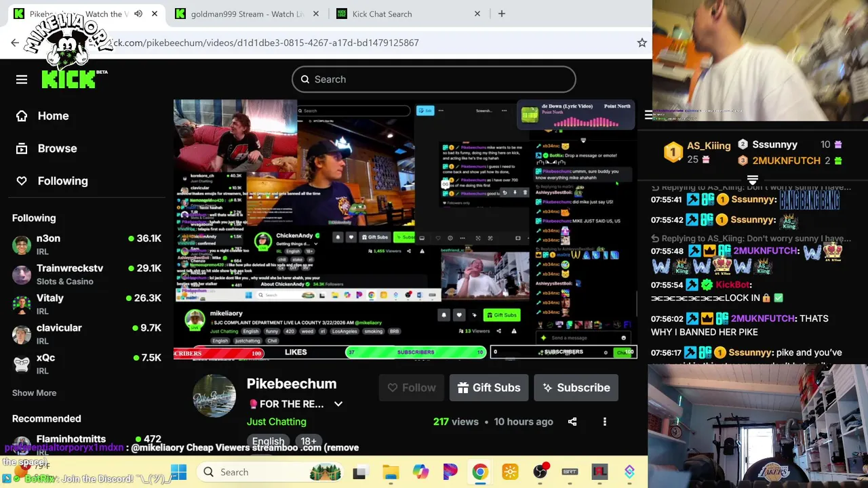The height and width of the screenshot is (488, 868).
Task: Open the pink P app on the taskbar
Action: tap(450, 472)
